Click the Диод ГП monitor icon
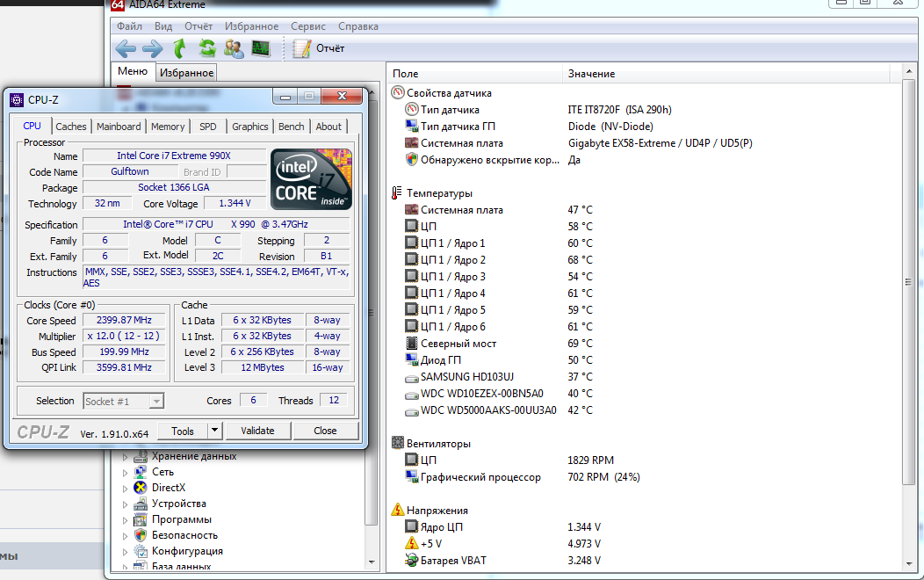Screen dimensions: 924x580 411,359
